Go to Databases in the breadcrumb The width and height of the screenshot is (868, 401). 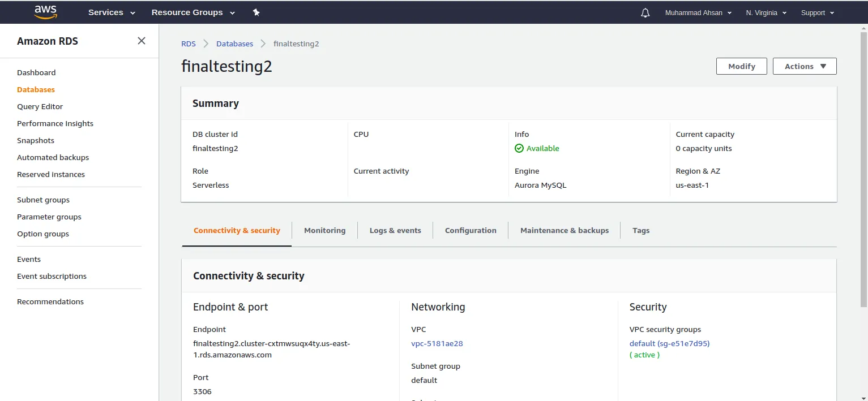point(234,44)
